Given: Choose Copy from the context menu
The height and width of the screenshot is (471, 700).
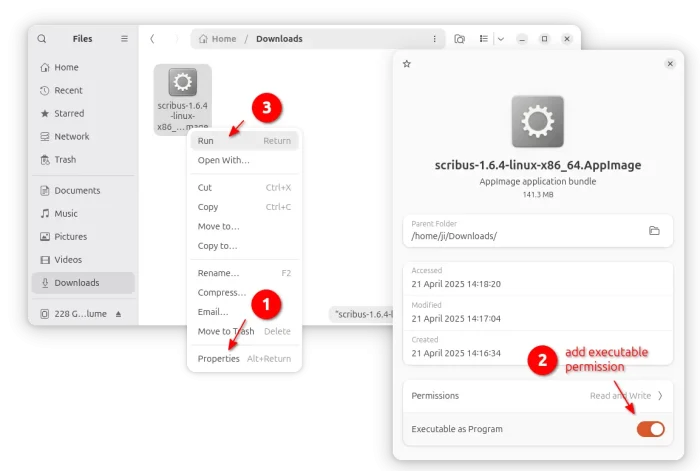Looking at the screenshot, I should (x=244, y=207).
